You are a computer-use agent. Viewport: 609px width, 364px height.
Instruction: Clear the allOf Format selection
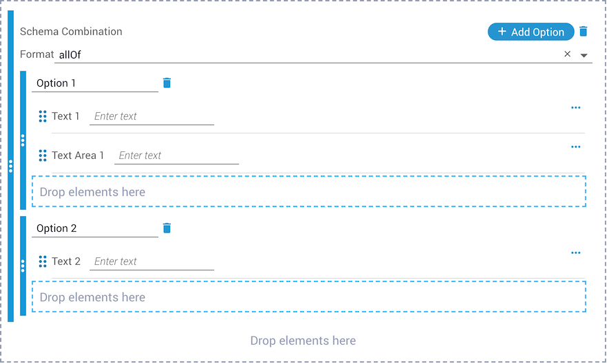[567, 54]
